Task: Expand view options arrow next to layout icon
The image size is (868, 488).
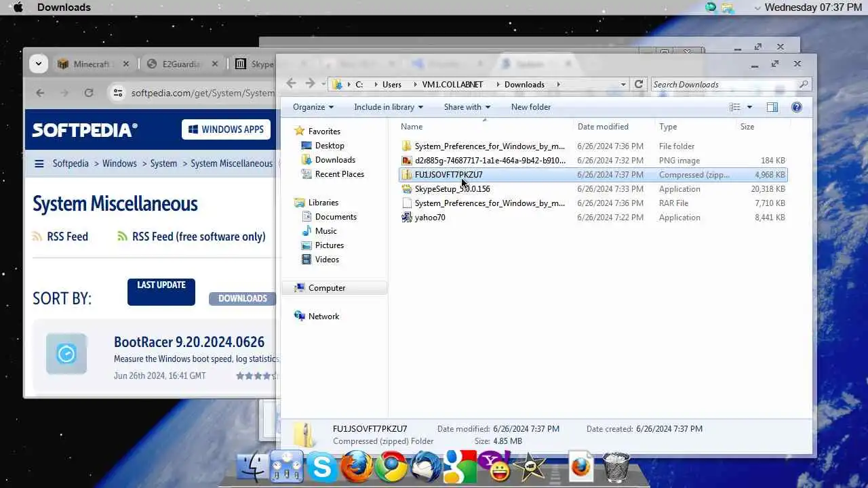Action: pyautogui.click(x=749, y=107)
